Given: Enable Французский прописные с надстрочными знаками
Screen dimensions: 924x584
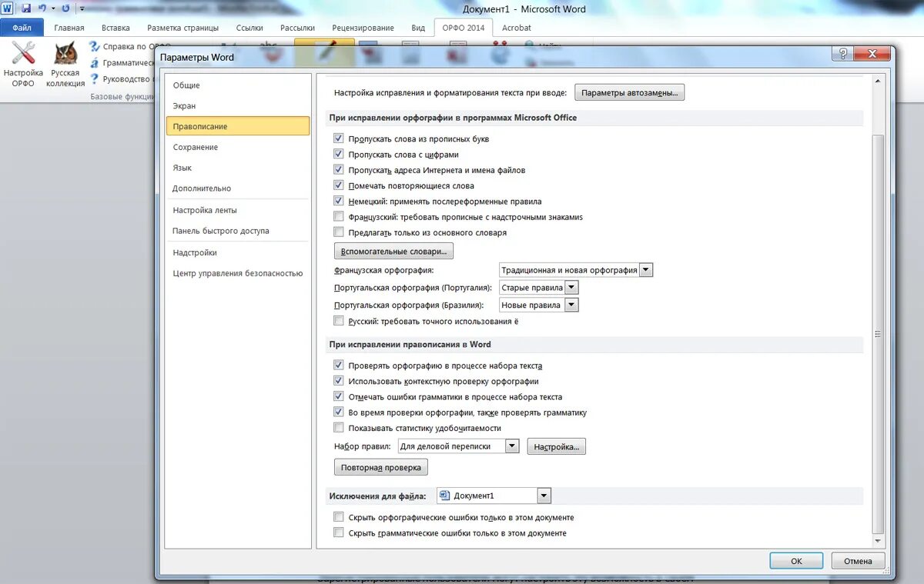Looking at the screenshot, I should tap(339, 216).
